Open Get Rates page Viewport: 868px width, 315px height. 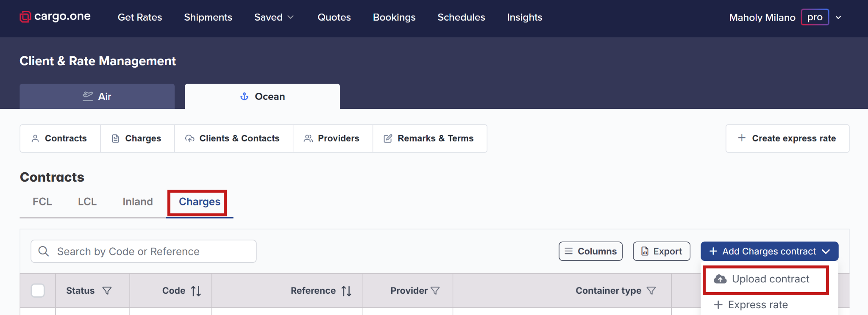tap(140, 17)
